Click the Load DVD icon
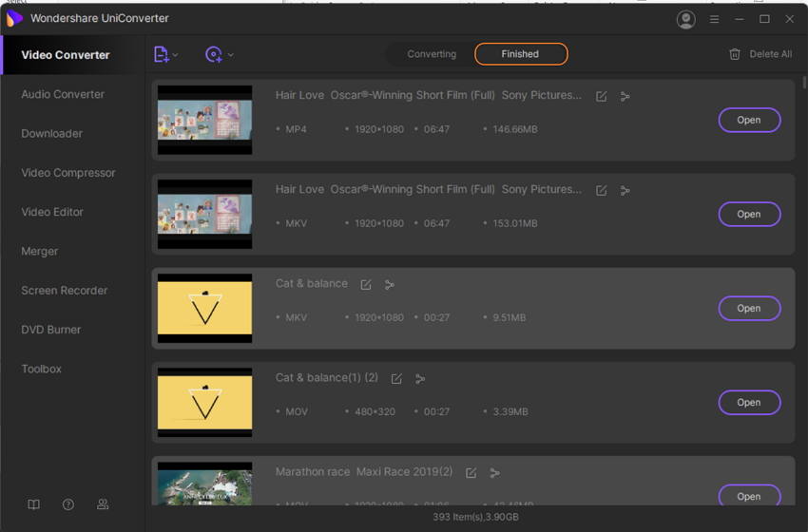 tap(214, 54)
